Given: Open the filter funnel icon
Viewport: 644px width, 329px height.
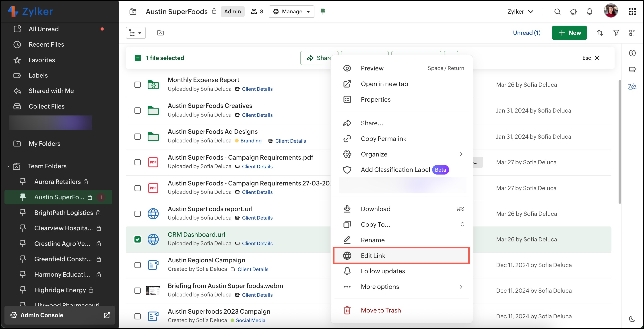Looking at the screenshot, I should click(616, 33).
